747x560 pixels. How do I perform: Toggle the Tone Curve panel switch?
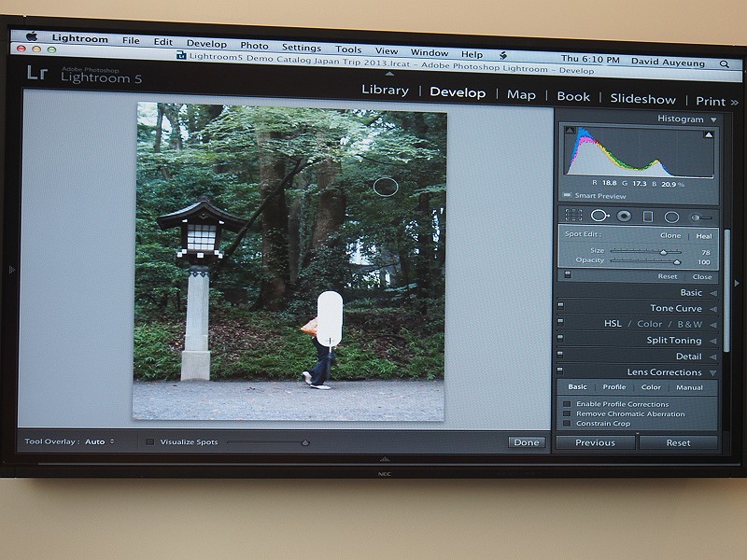tap(561, 306)
